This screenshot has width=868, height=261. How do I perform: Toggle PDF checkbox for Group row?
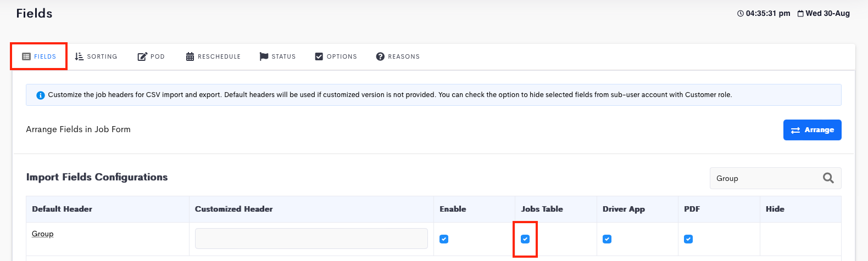688,239
